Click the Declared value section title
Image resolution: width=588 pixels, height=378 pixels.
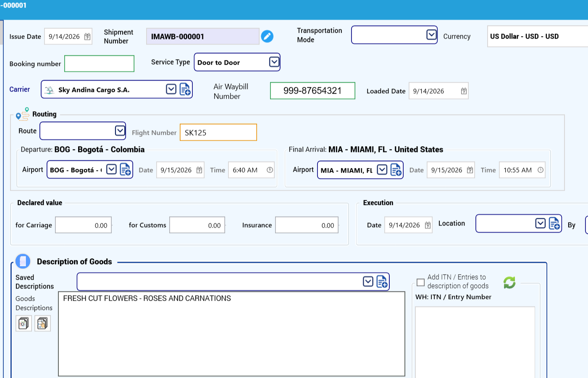tap(40, 202)
